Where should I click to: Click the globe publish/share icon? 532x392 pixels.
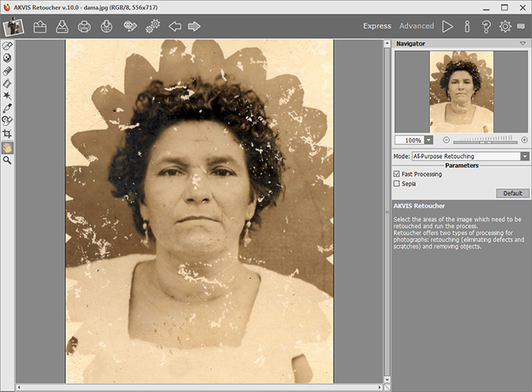tap(106, 27)
